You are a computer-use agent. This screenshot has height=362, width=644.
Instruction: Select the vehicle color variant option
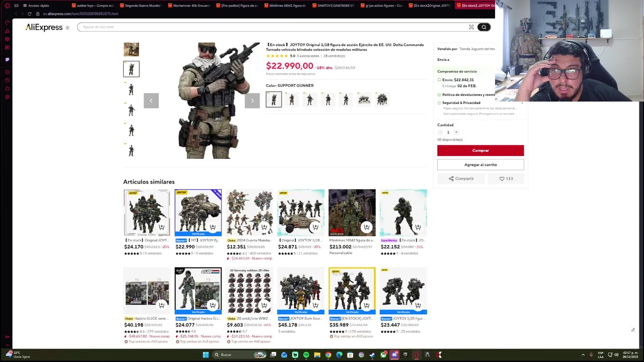pos(364,100)
